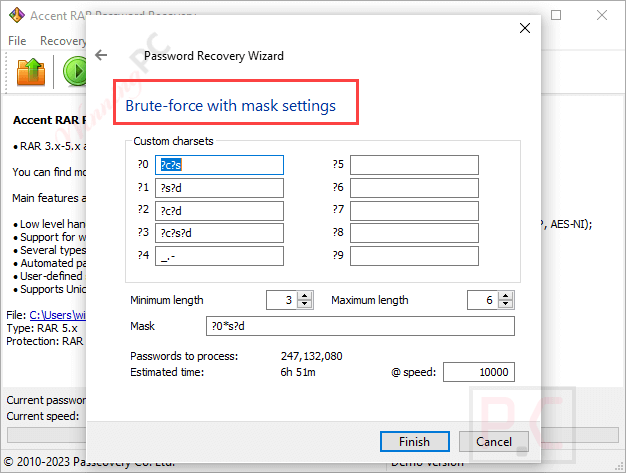Click the Passwords to process label
This screenshot has height=473, width=626.
click(184, 356)
